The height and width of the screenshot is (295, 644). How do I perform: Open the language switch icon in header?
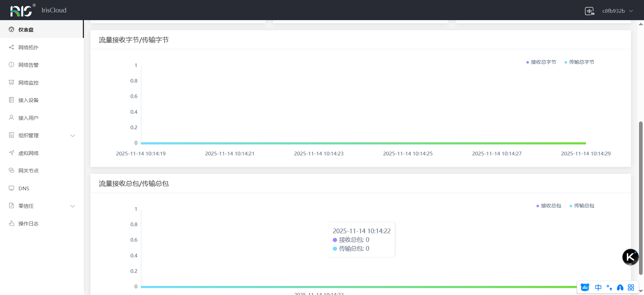[x=589, y=11]
